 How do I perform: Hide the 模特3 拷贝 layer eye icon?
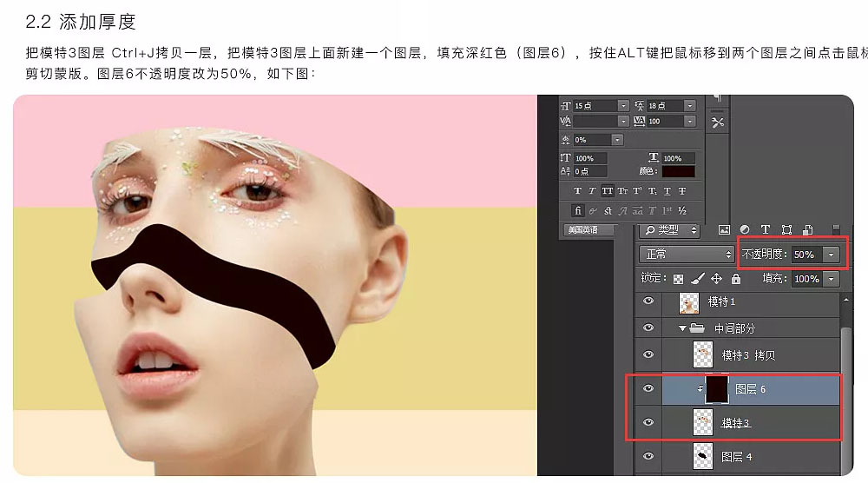coord(648,354)
